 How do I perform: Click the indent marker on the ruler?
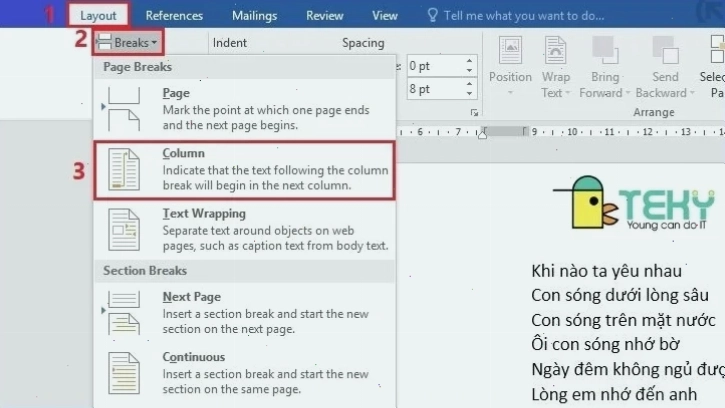482,133
